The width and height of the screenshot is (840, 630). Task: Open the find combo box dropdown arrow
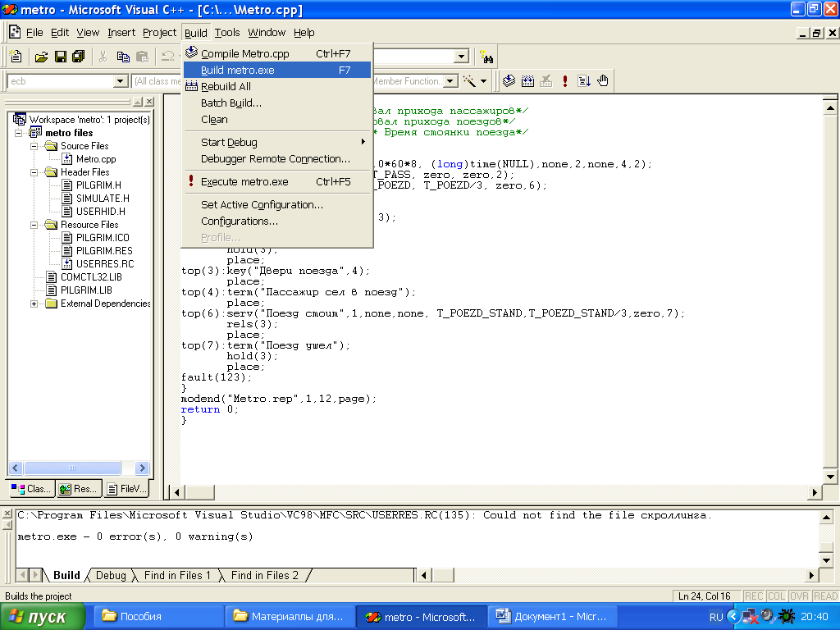pyautogui.click(x=461, y=57)
